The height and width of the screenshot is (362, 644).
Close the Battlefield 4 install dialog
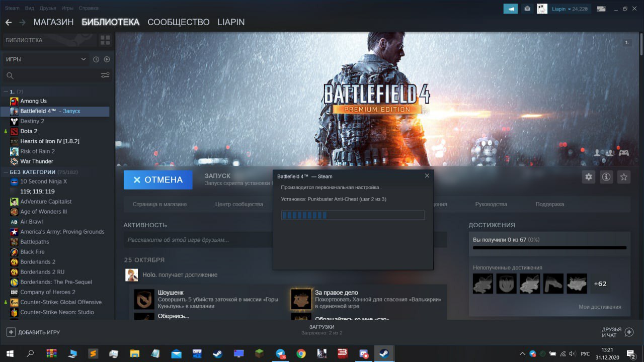tap(427, 176)
